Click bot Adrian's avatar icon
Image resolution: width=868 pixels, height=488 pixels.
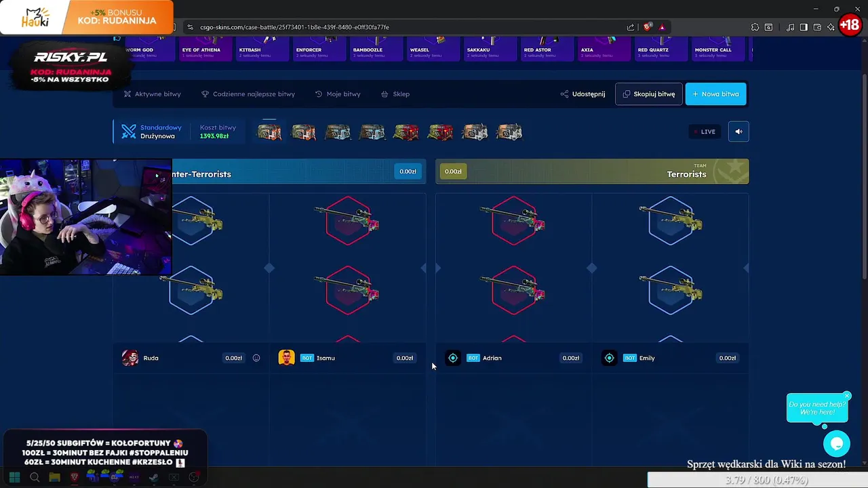click(x=453, y=358)
